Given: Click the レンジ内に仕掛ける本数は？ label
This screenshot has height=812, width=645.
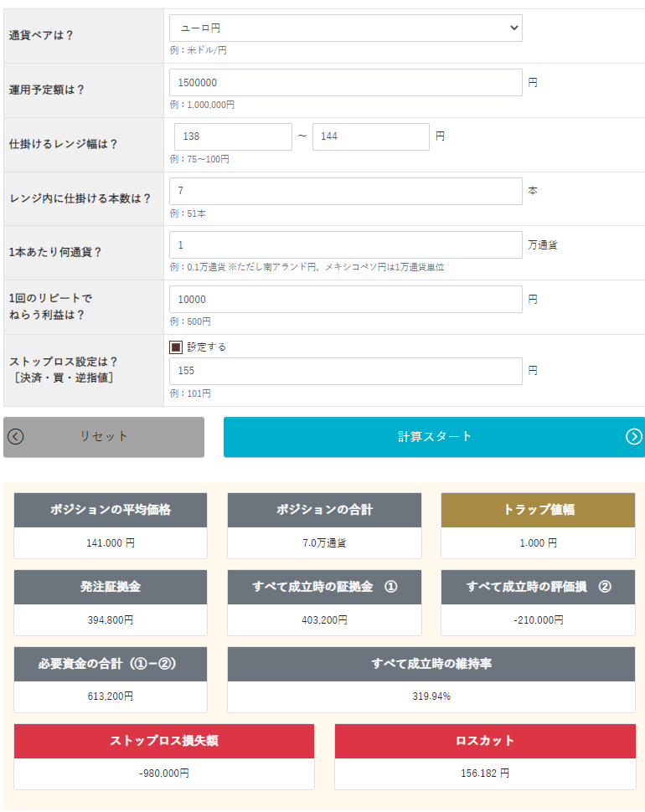Looking at the screenshot, I should click(x=80, y=199).
